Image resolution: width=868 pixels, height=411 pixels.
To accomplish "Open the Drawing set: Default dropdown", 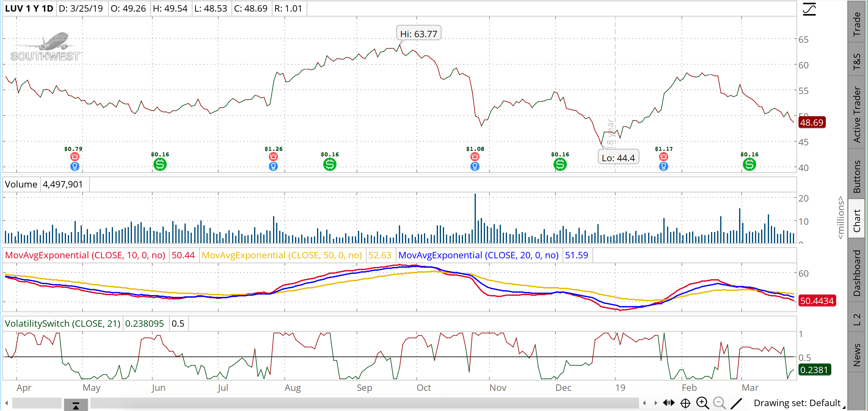I will pyautogui.click(x=799, y=403).
